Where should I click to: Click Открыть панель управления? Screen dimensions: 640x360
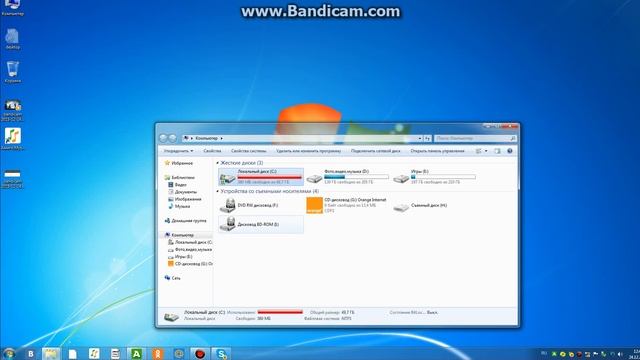(437, 151)
